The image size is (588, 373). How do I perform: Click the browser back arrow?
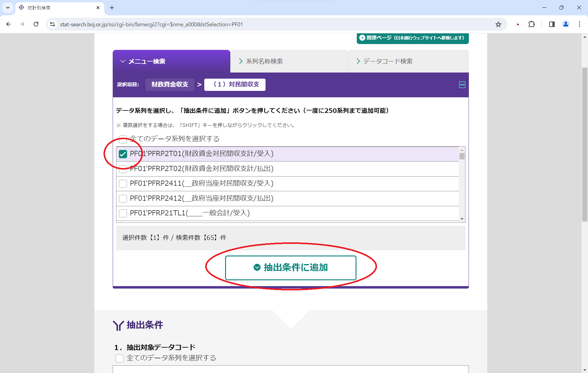click(9, 24)
